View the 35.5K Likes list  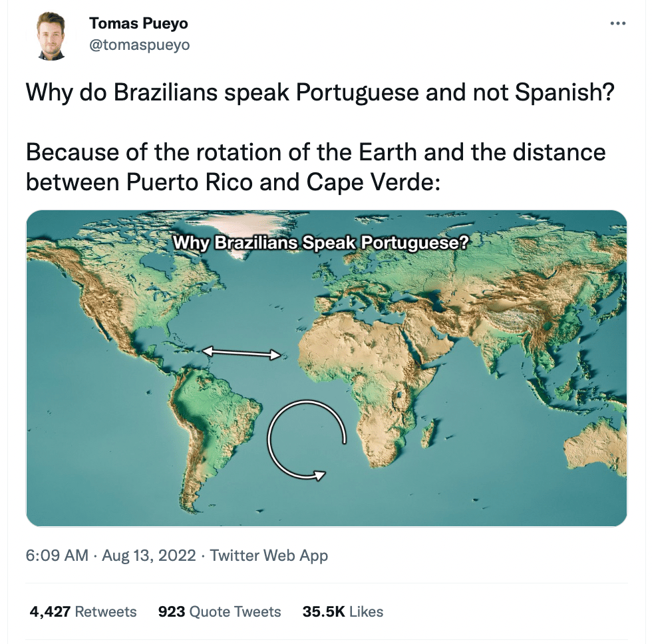pyautogui.click(x=343, y=611)
